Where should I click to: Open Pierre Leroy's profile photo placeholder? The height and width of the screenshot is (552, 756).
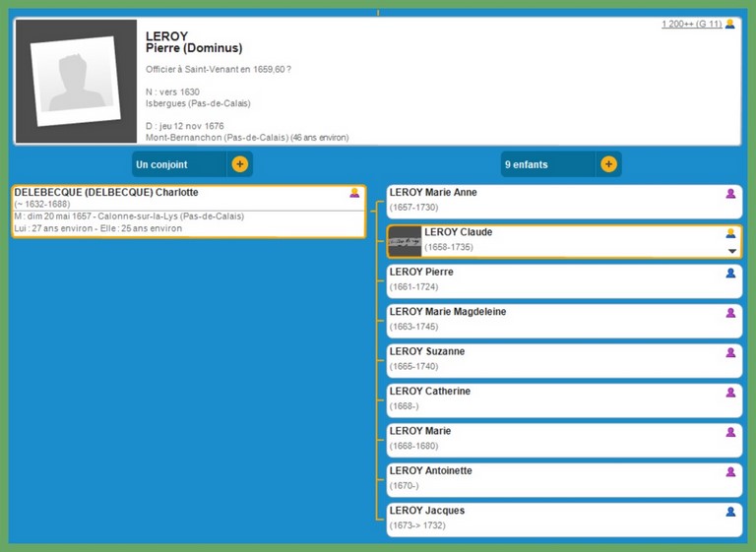pos(76,81)
